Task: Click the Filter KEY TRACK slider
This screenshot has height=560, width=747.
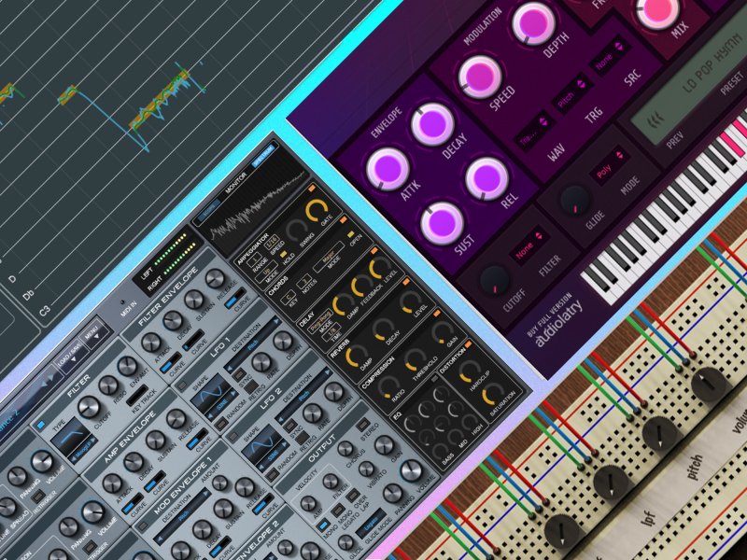Action: point(137,395)
